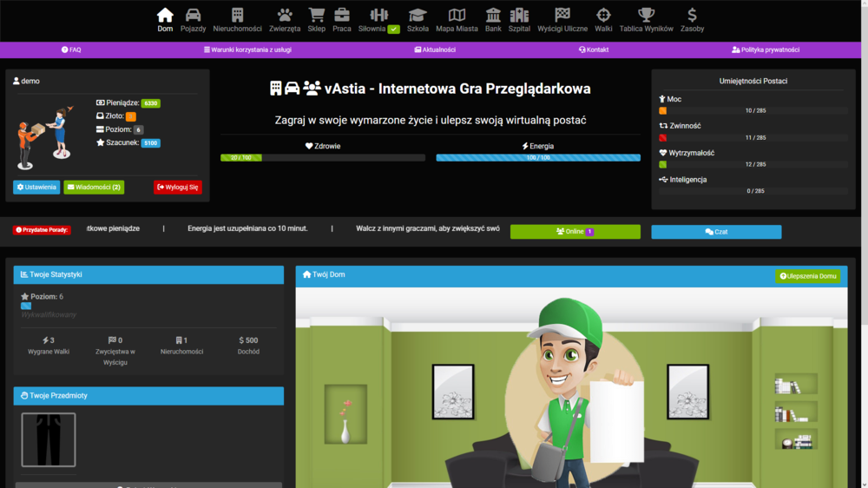Open Szkoła graduation cap icon
This screenshot has width=868, height=488.
click(x=418, y=15)
